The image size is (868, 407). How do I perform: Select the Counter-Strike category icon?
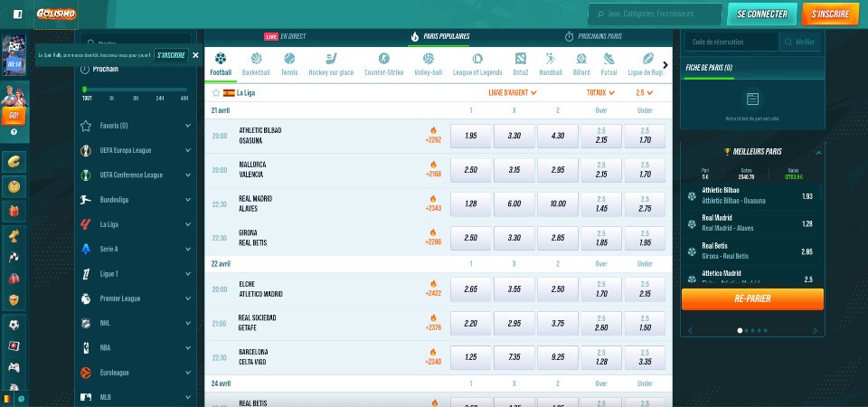[x=383, y=58]
